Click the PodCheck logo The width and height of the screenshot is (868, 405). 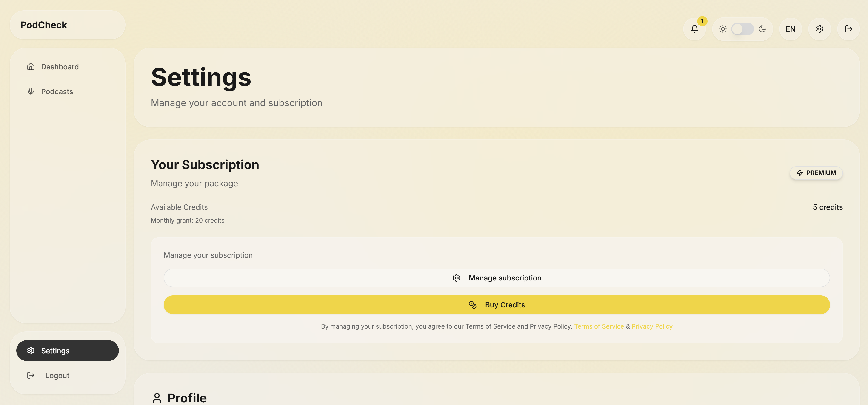(44, 25)
